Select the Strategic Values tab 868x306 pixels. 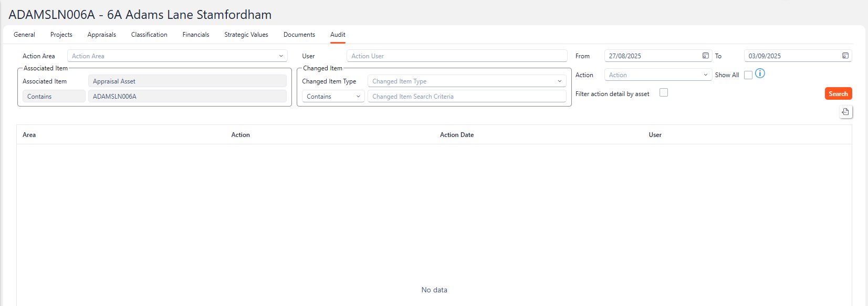click(246, 35)
